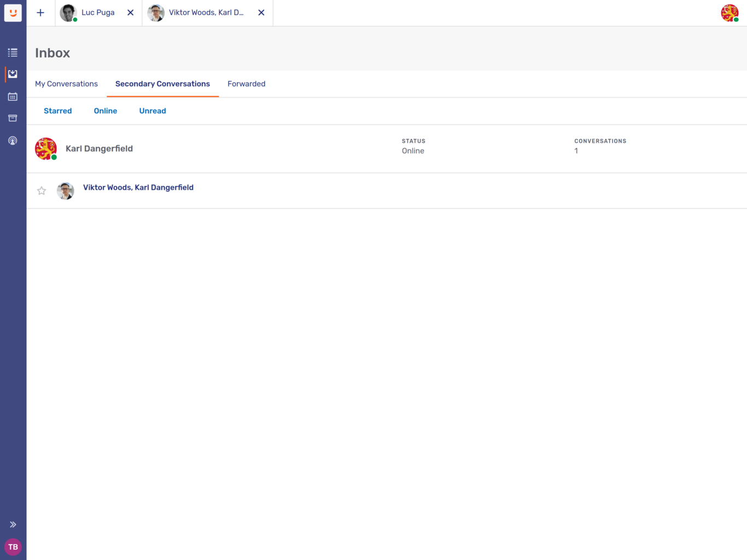Expand the collapsed sidebar with the double chevron
The image size is (747, 560).
(x=13, y=524)
